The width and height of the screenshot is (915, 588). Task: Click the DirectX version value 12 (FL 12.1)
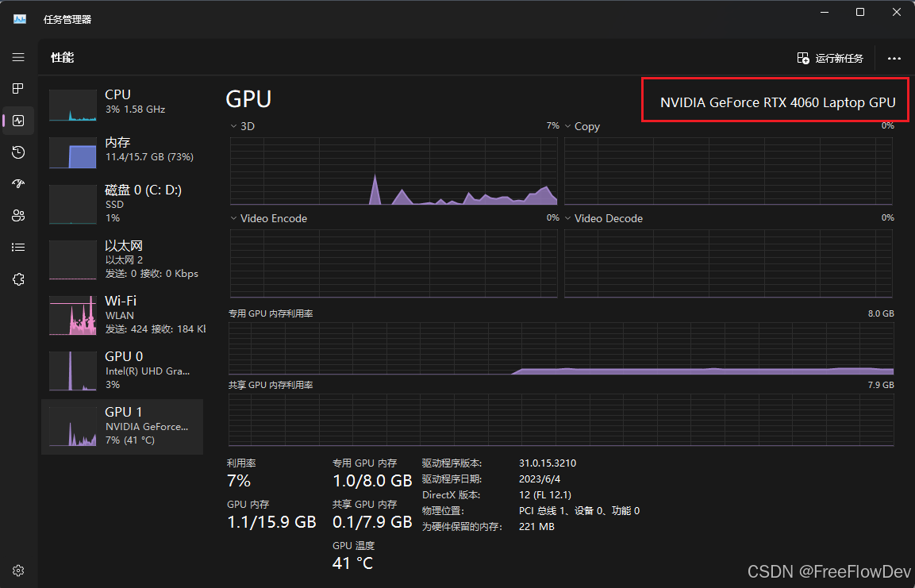545,494
